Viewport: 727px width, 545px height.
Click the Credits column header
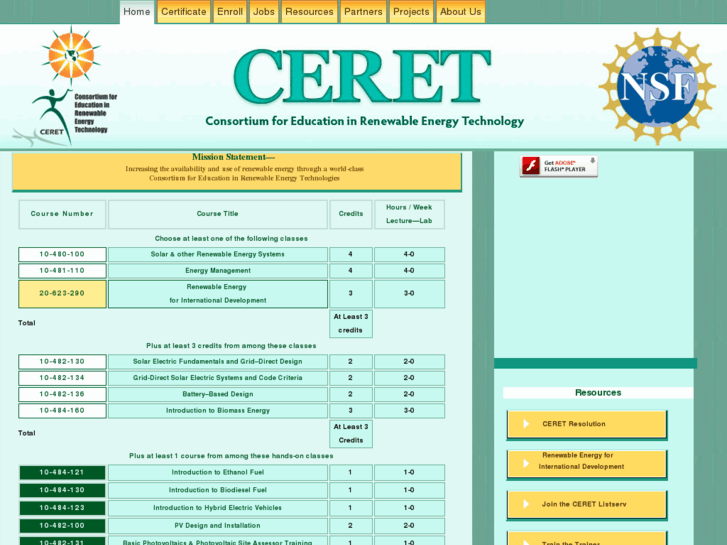(351, 214)
